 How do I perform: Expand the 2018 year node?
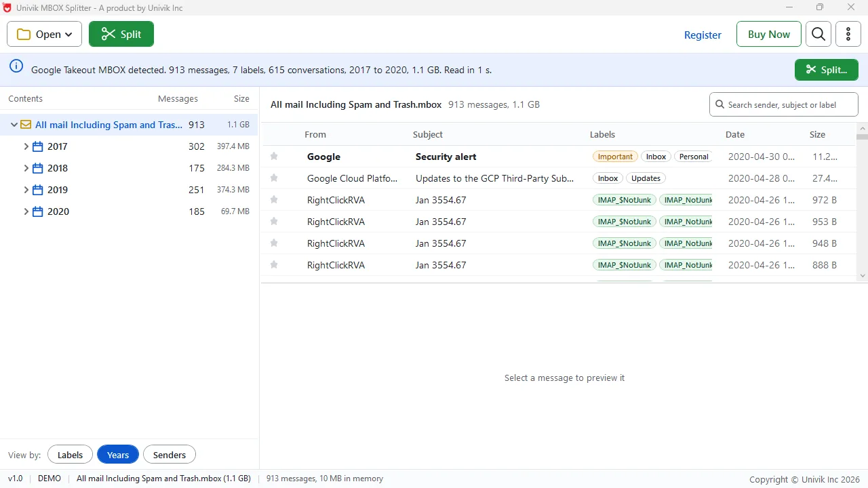[x=26, y=168]
